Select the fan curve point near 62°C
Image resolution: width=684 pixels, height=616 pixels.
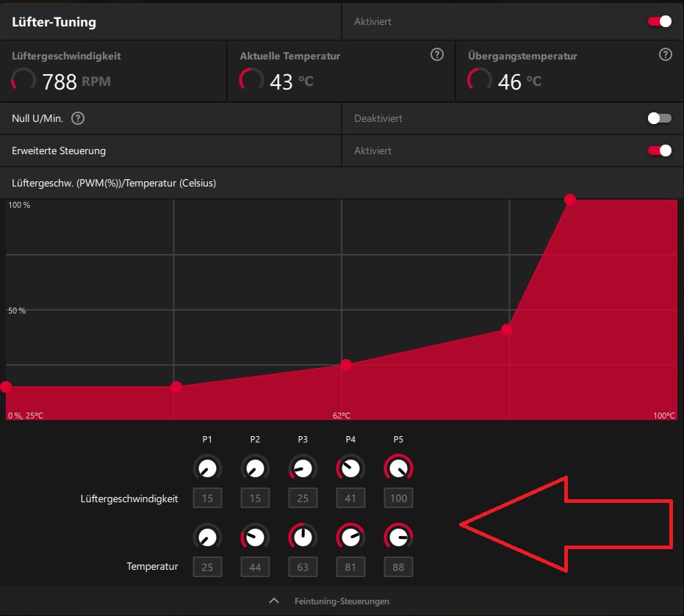coord(346,365)
